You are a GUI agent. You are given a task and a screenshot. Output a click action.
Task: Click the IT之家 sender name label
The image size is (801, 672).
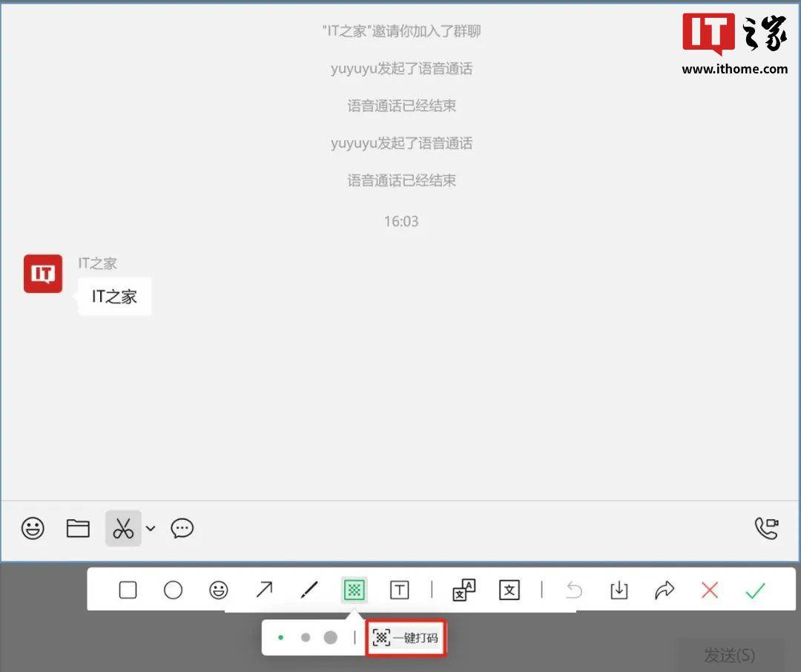pos(98,263)
